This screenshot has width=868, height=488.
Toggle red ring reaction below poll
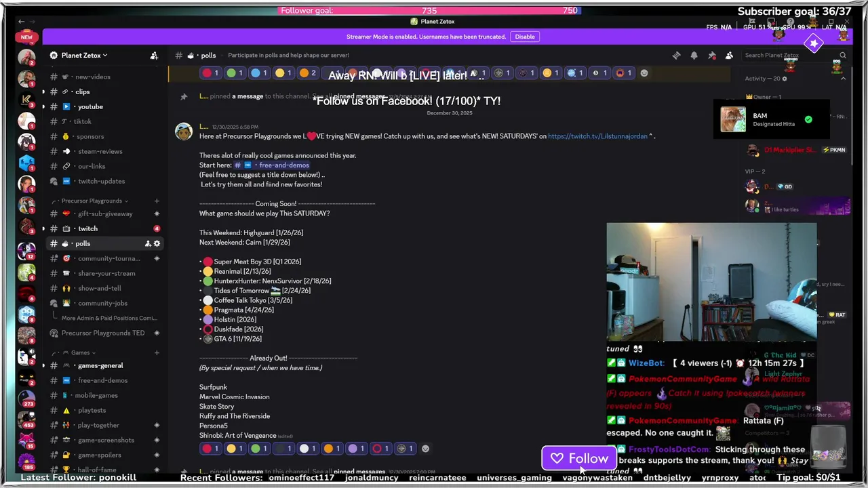point(382,449)
